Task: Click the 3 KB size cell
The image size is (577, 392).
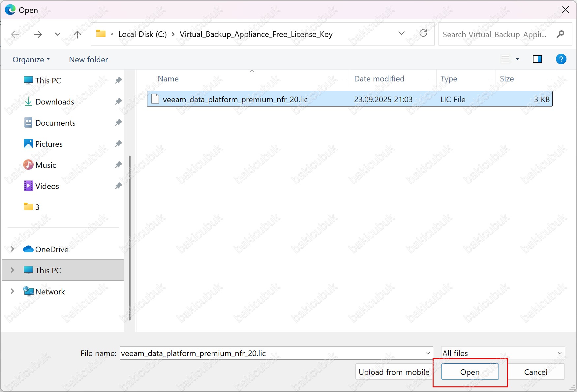Action: pos(542,100)
